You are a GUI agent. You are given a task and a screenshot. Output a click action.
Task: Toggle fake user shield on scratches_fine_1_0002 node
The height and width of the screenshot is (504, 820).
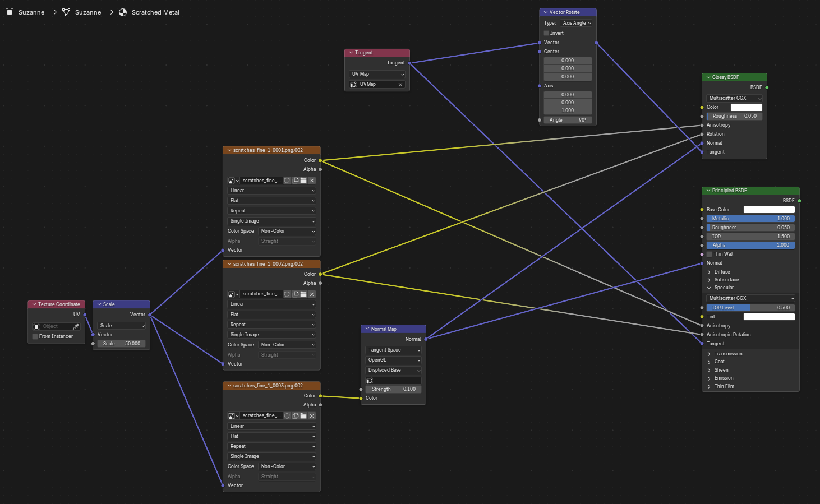coord(287,294)
